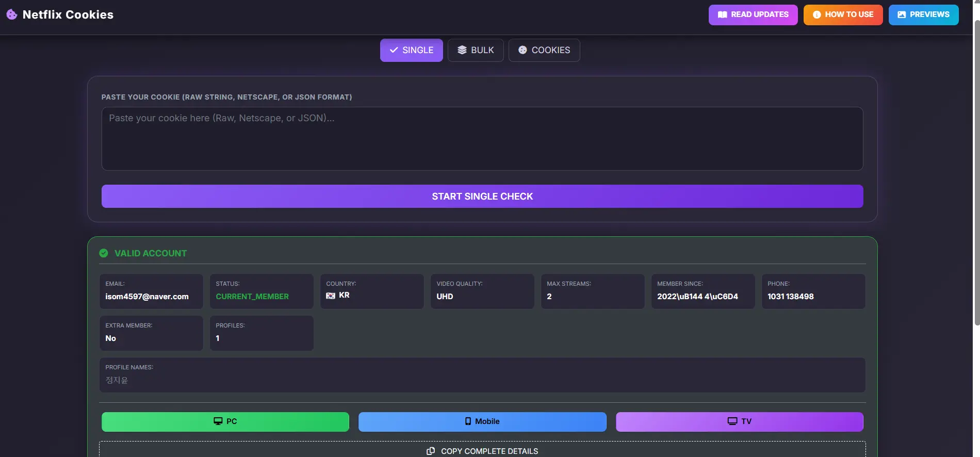The height and width of the screenshot is (457, 980).
Task: Switch to the BULK tab
Action: pos(476,50)
